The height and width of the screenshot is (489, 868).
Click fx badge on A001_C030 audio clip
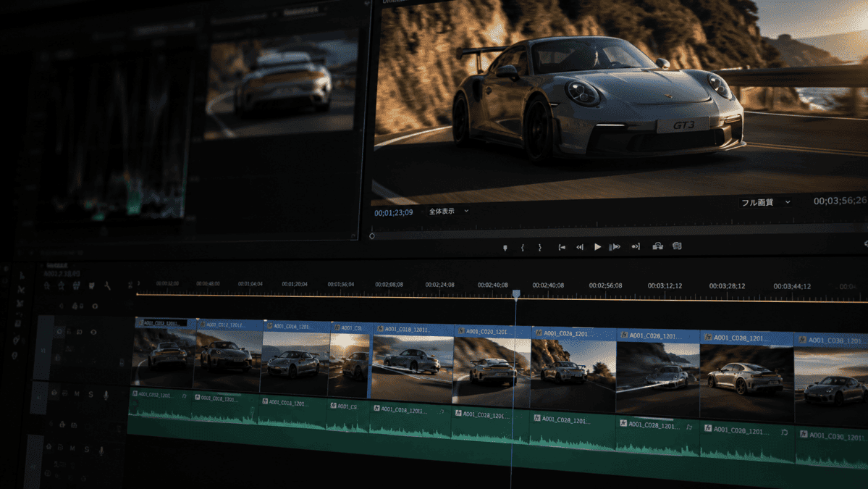(x=804, y=435)
